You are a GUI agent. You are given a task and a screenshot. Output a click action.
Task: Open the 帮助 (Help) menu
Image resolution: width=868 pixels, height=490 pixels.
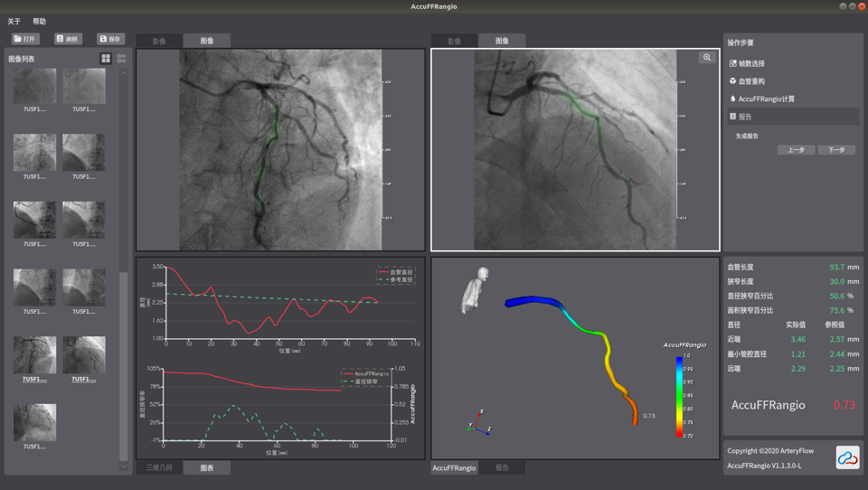(x=39, y=22)
